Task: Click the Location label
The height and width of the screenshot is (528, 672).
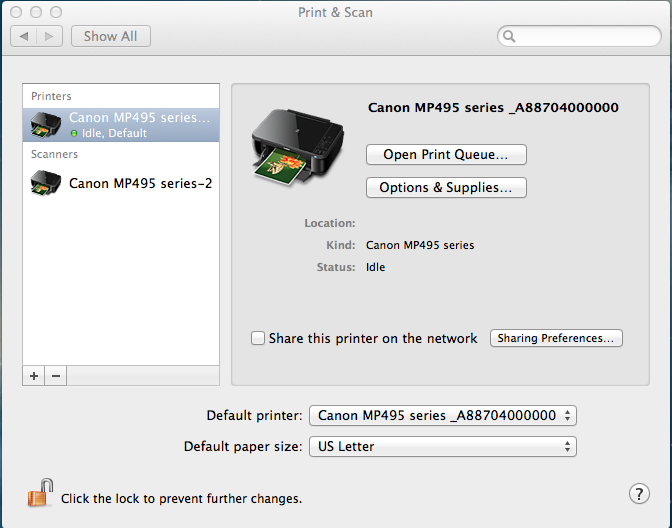Action: (x=330, y=223)
